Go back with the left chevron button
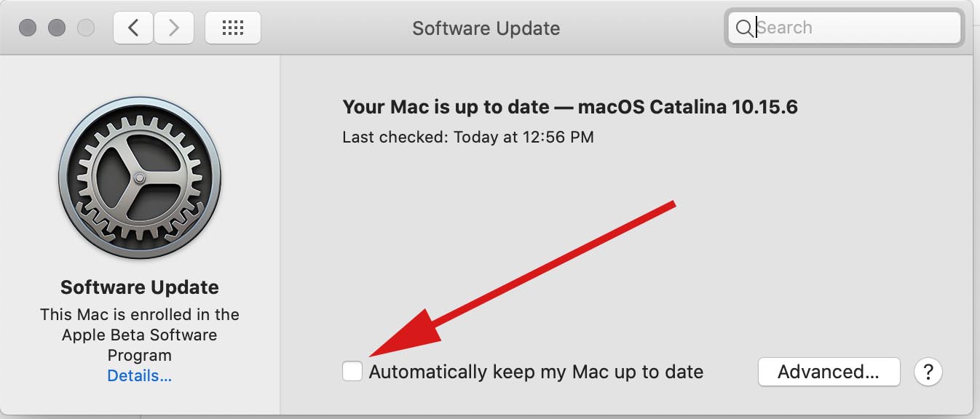This screenshot has width=980, height=419. pyautogui.click(x=133, y=28)
